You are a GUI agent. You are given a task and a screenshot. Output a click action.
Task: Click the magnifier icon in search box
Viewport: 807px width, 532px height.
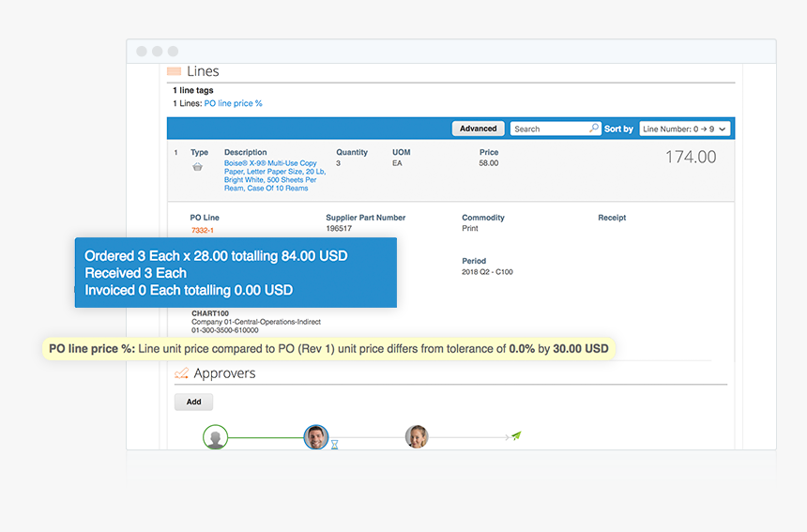pyautogui.click(x=593, y=129)
